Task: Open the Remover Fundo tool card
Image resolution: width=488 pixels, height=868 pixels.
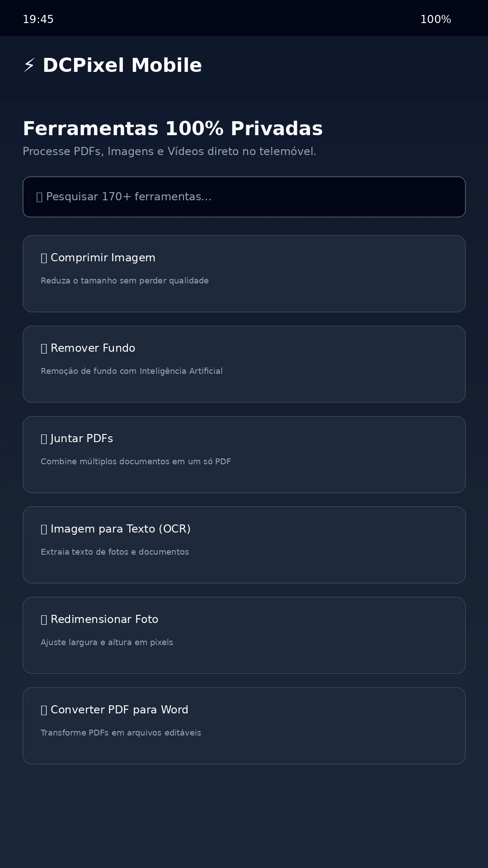Action: 244,364
